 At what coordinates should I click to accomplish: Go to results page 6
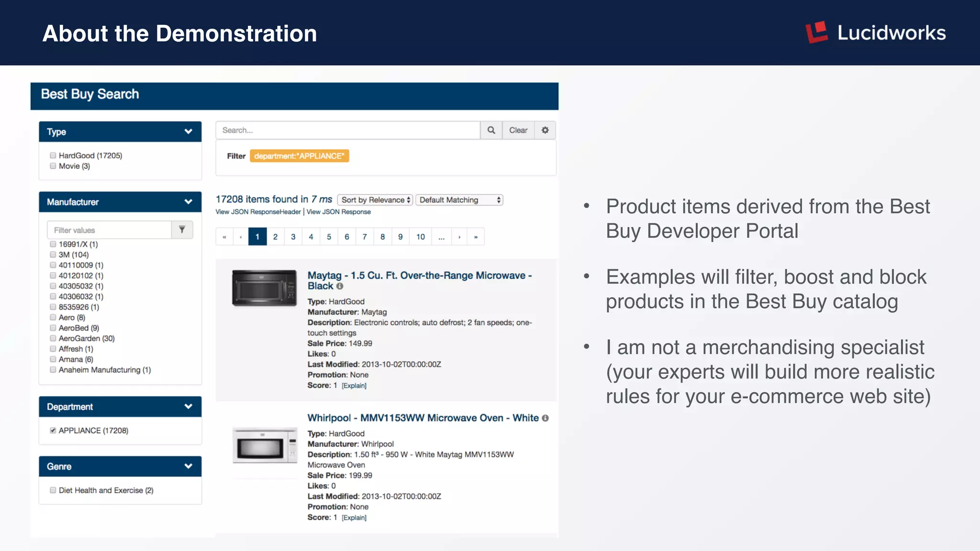coord(347,237)
